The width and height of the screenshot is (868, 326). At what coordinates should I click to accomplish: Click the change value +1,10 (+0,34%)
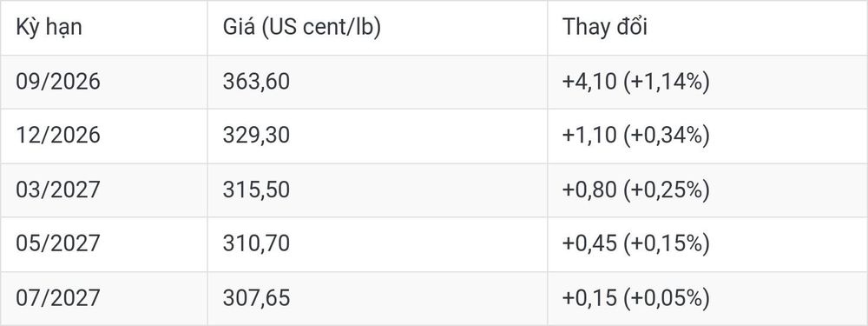[x=636, y=136]
